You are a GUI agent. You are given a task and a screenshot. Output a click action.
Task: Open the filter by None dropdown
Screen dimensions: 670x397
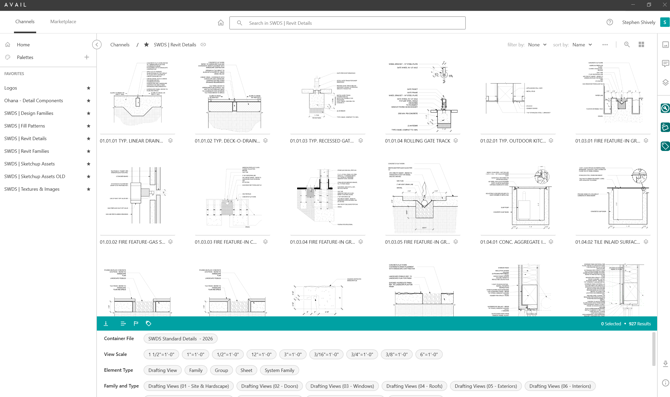click(x=537, y=44)
